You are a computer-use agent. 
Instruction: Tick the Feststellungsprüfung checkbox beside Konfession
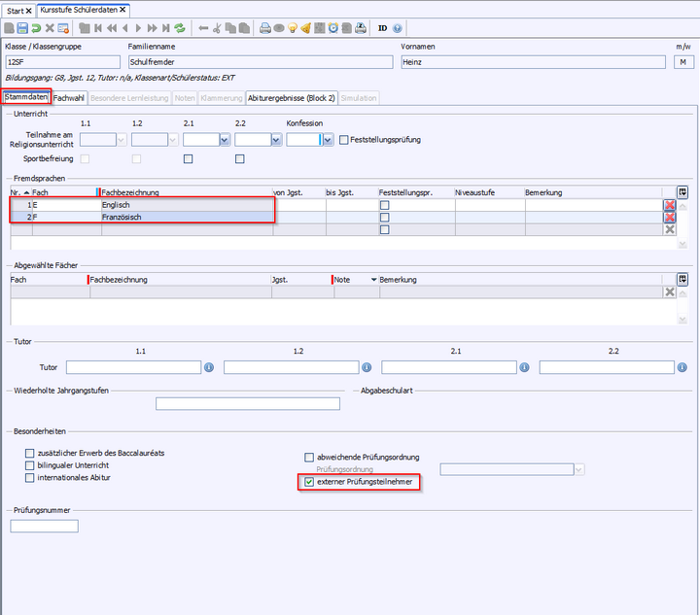tap(344, 140)
